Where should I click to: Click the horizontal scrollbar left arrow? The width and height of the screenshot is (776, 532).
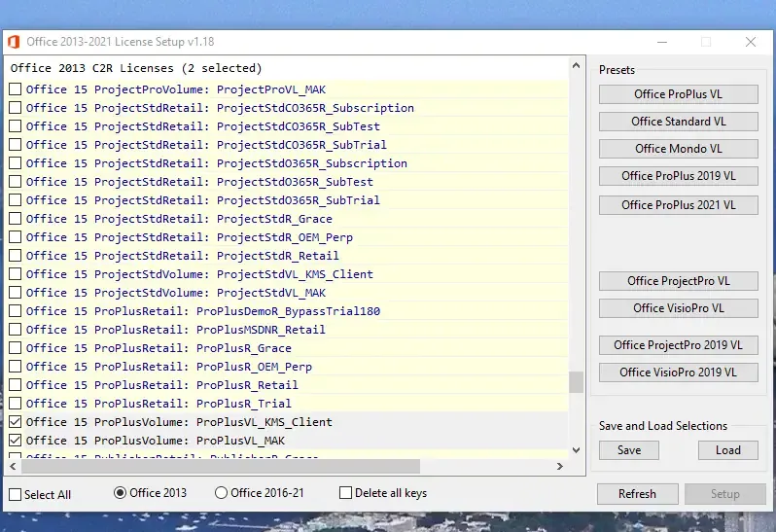(13, 466)
